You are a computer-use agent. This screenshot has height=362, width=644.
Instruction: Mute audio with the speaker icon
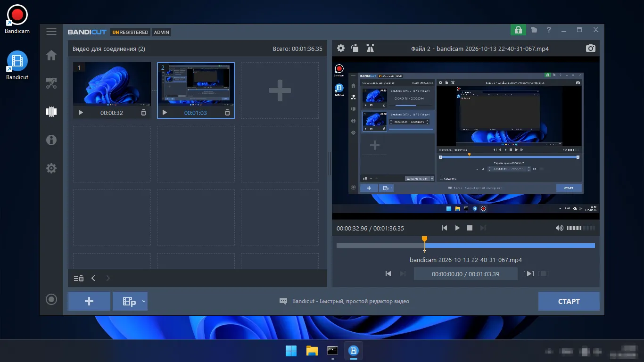(x=559, y=228)
